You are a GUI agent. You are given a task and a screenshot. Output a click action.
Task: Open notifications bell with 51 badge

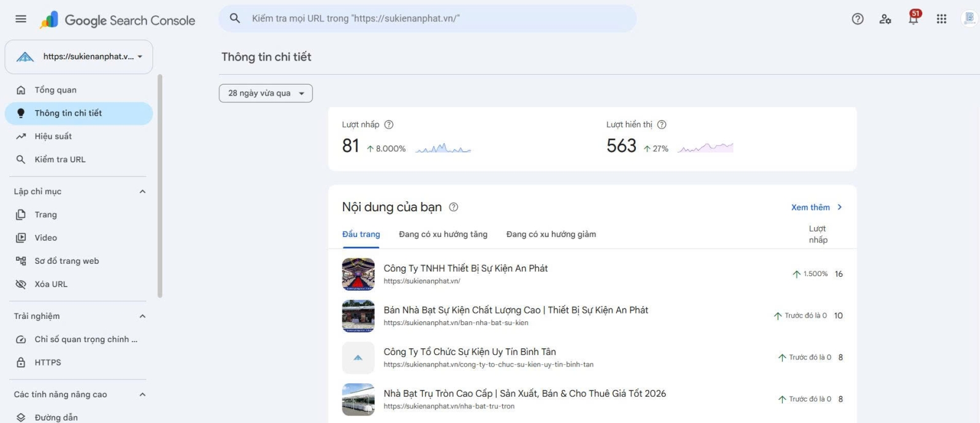[913, 18]
